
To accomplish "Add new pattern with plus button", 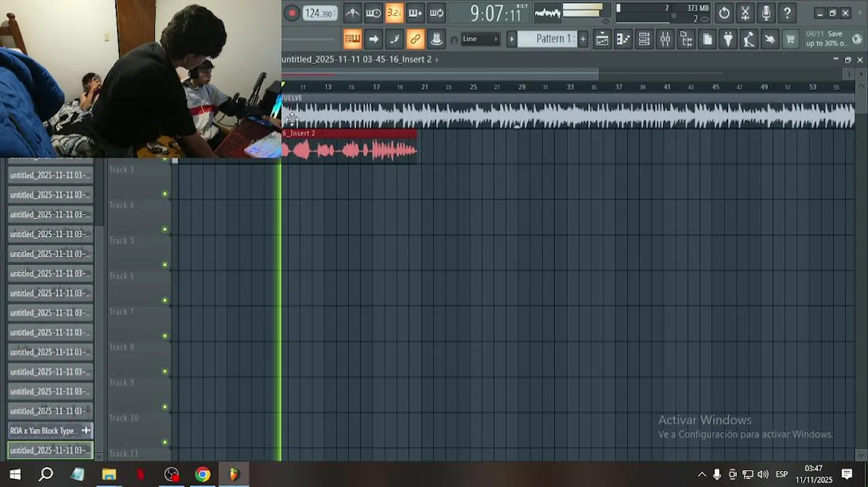I will click(583, 39).
